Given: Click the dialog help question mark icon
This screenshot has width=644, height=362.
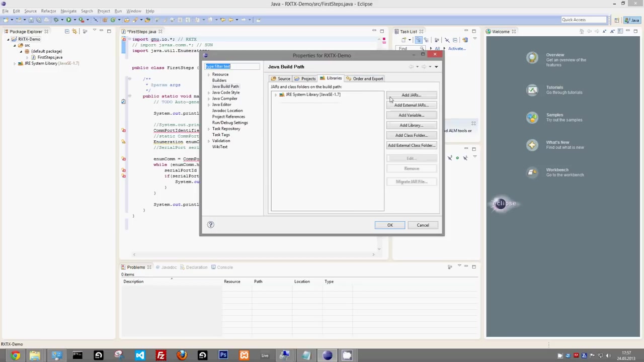Looking at the screenshot, I should tap(210, 225).
